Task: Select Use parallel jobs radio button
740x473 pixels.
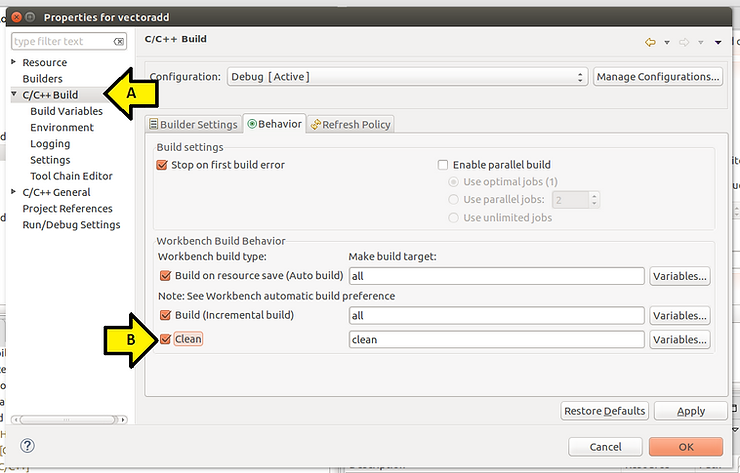Action: (453, 199)
